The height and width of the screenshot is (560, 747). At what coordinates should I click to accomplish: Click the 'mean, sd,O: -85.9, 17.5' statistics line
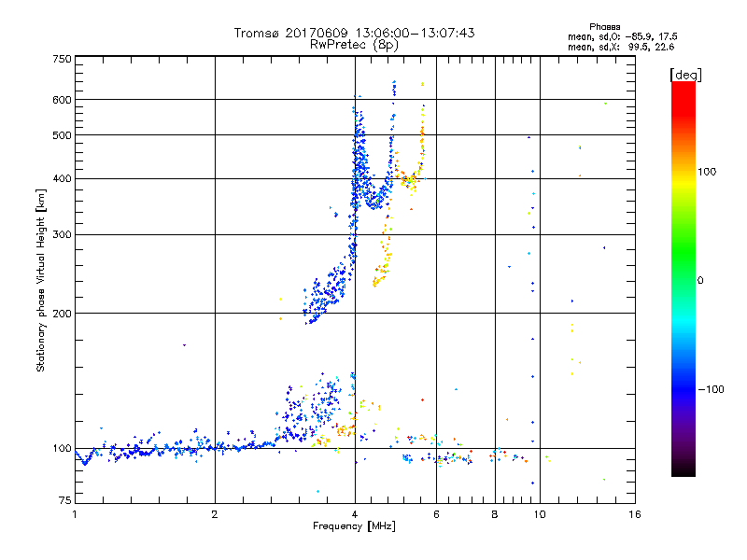point(622,36)
